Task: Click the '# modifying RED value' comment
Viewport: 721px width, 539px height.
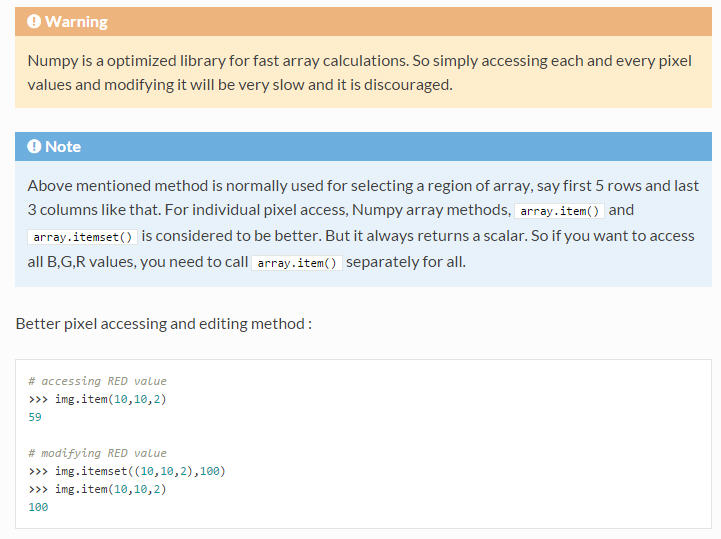Action: pos(97,453)
